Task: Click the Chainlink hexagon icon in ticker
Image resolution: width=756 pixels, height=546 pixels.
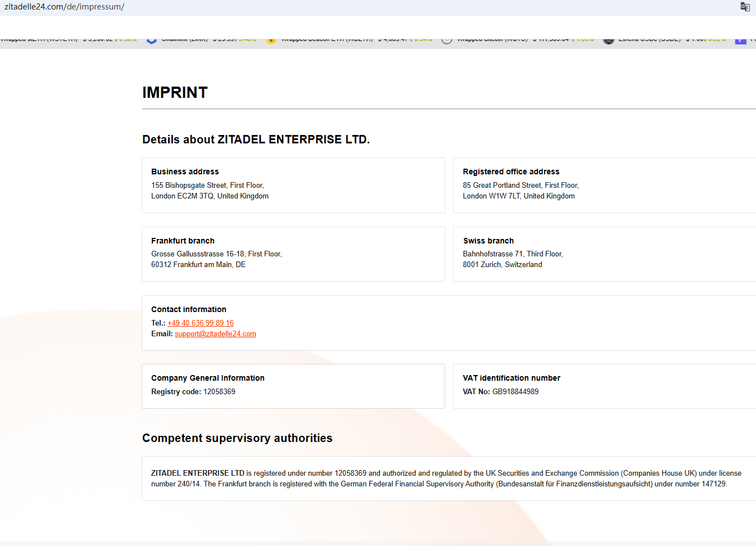Action: pyautogui.click(x=151, y=40)
